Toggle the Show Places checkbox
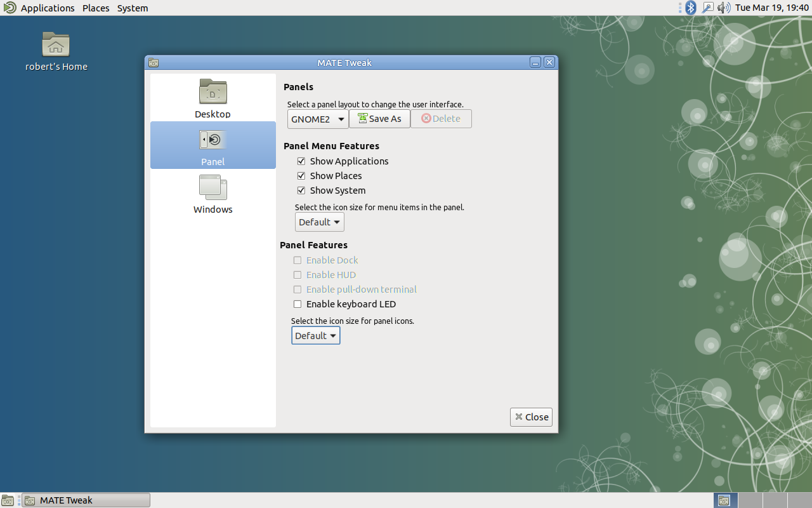The height and width of the screenshot is (508, 812). tap(301, 176)
